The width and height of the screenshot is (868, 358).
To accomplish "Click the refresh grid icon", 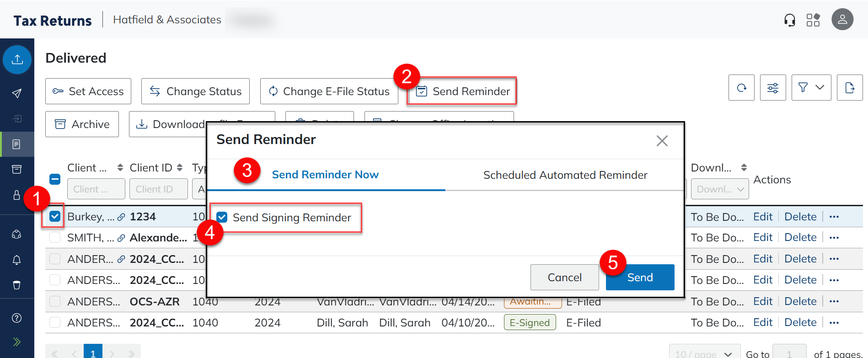I will click(x=741, y=88).
